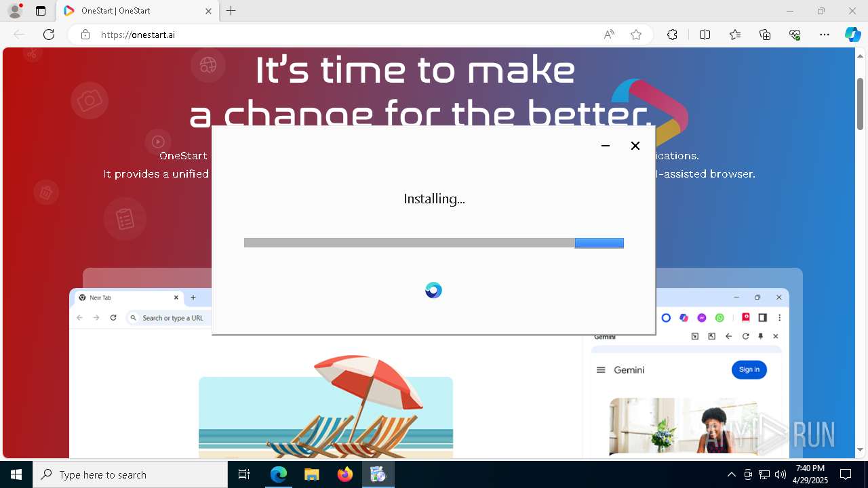Click the "Installing..." label

434,199
